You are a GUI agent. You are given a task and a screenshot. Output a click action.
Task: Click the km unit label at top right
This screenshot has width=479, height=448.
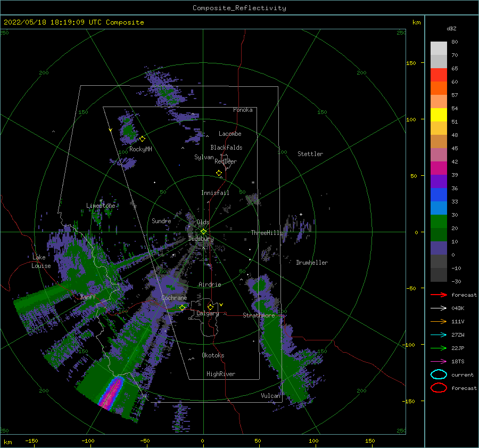416,22
